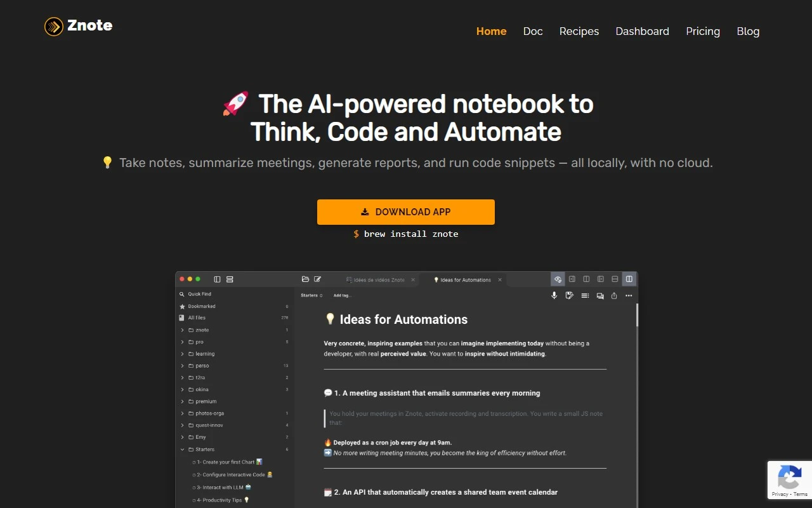The height and width of the screenshot is (508, 812).
Task: Collapse the Starters folder chevron
Action: 183,450
